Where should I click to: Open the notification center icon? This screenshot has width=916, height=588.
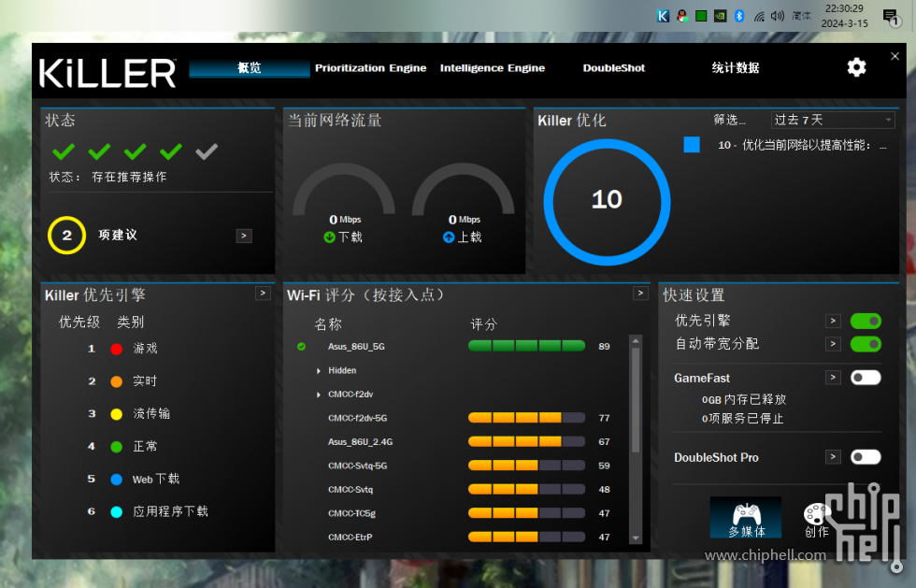[891, 18]
